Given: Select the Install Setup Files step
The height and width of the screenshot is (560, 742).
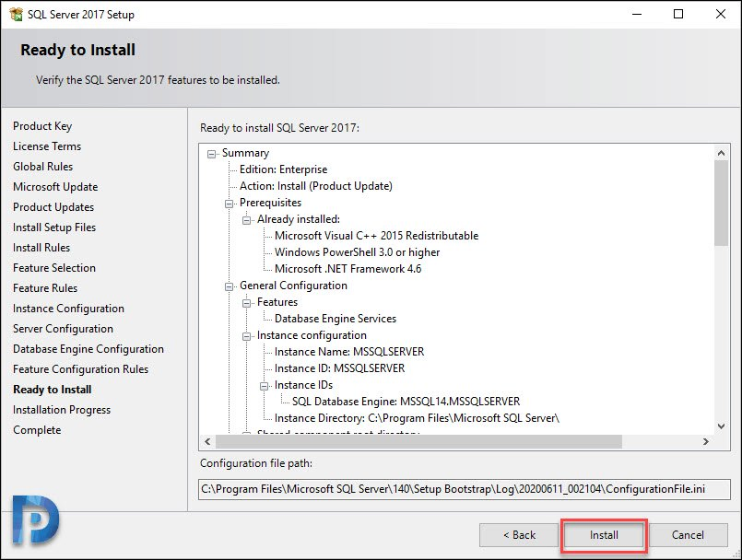Looking at the screenshot, I should [54, 227].
